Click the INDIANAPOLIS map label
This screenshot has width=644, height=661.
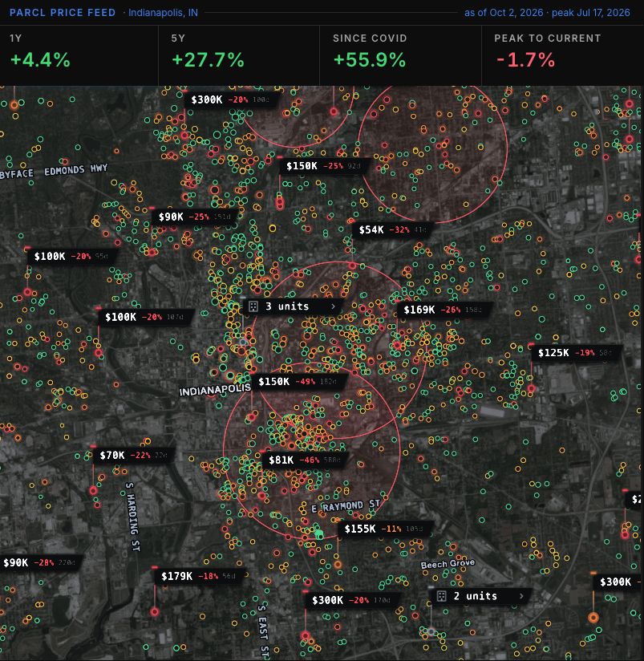click(215, 390)
